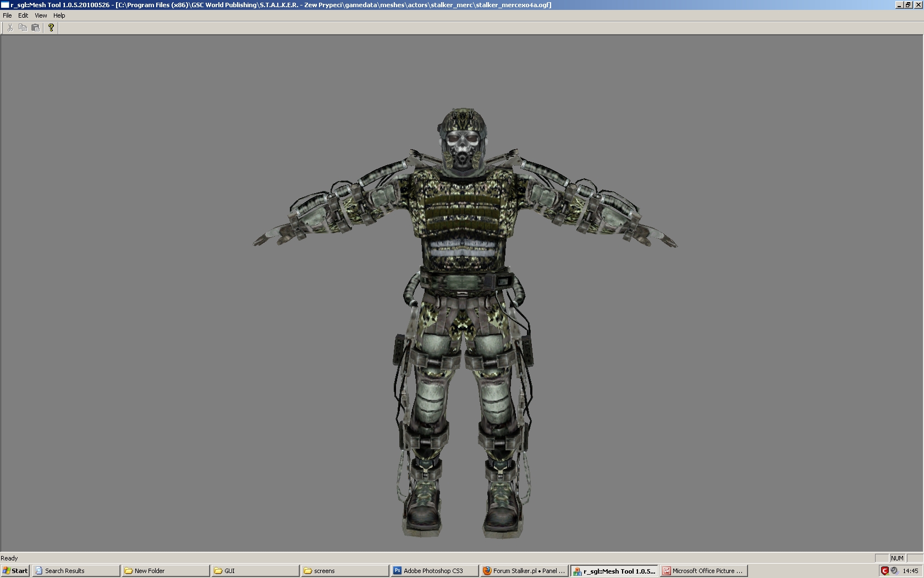Switch to Microsoft Office Picture Manager taskbar
The image size is (924, 578).
tap(704, 571)
